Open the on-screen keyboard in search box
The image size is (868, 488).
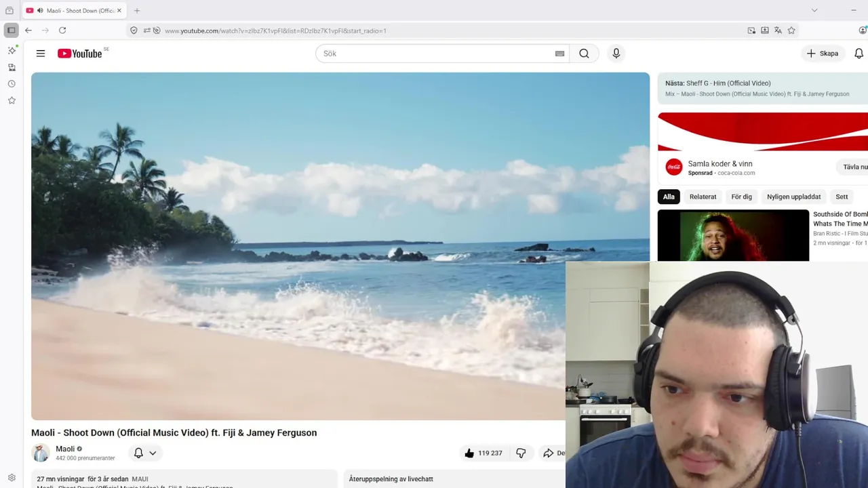[559, 54]
